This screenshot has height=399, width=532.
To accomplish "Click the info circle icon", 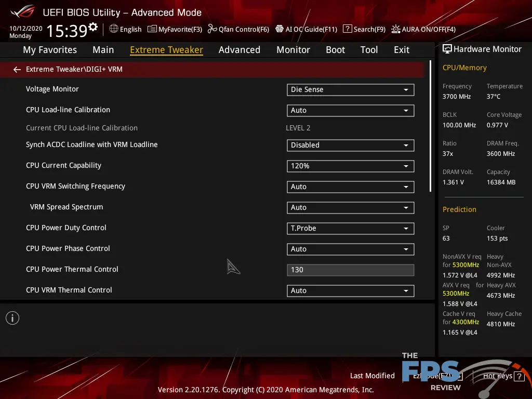I will [x=12, y=318].
